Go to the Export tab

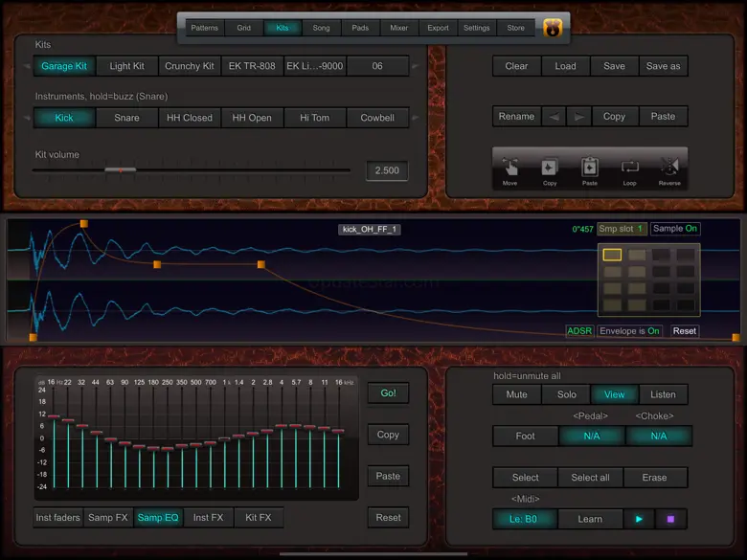point(438,28)
